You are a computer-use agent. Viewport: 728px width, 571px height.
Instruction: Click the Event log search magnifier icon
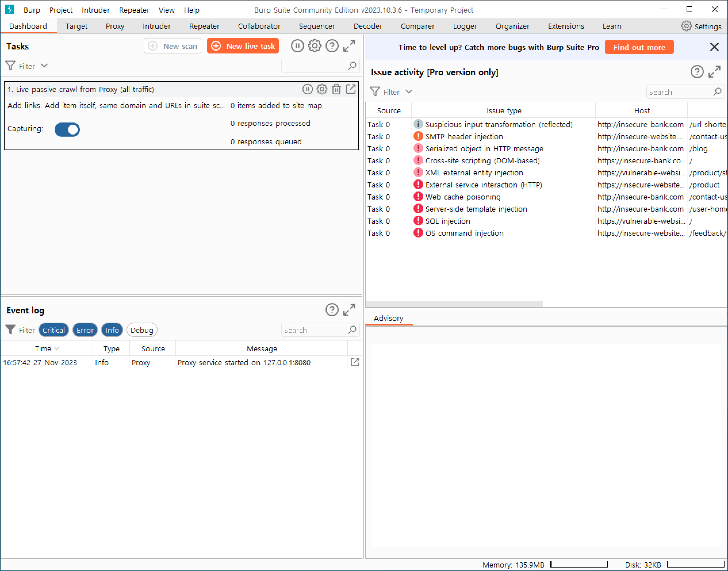352,330
